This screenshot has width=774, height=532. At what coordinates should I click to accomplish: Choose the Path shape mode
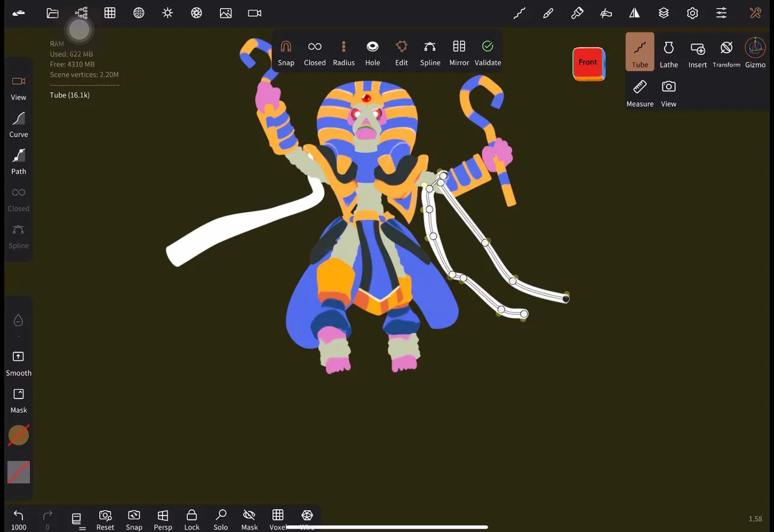click(x=19, y=162)
